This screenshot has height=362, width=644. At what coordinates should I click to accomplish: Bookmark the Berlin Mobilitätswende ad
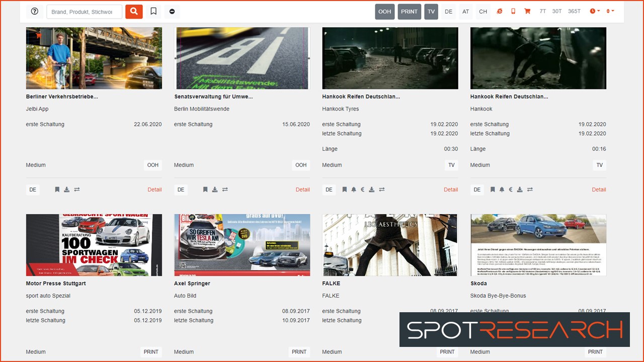[205, 190]
